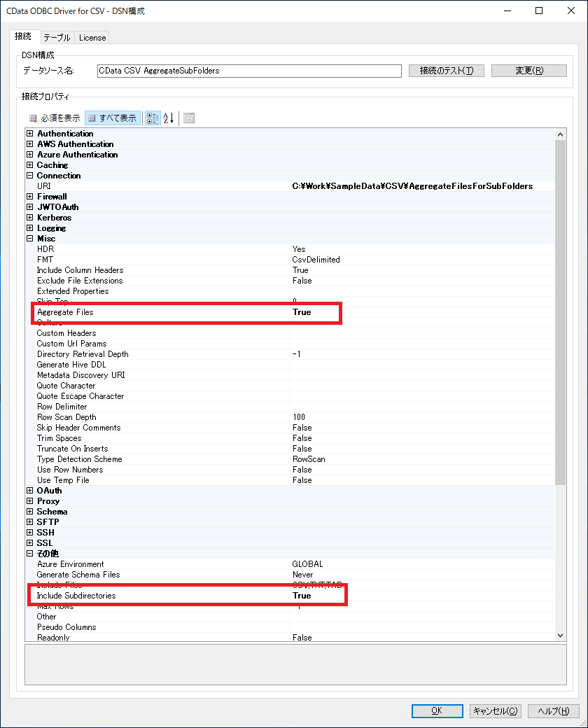The image size is (588, 728).
Task: Click the True value of Include Subdirectories
Action: click(302, 596)
